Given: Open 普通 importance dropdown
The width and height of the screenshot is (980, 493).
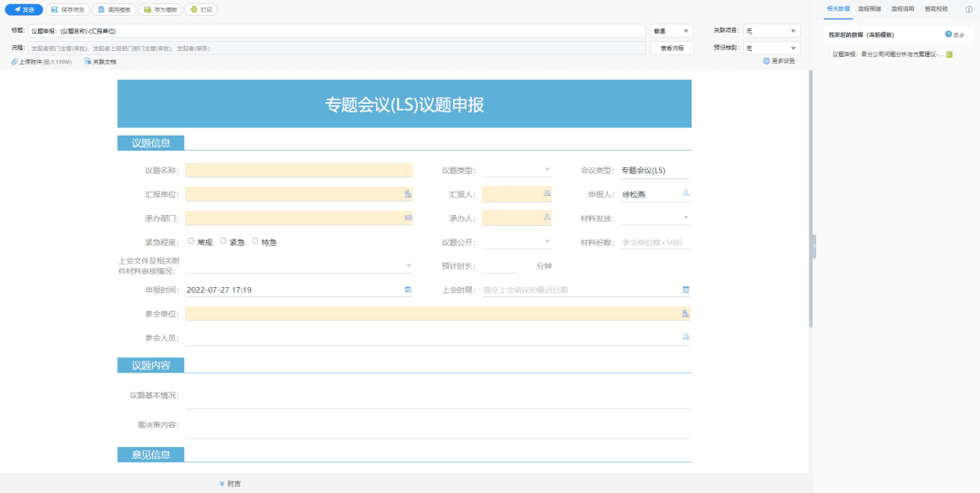Looking at the screenshot, I should [x=672, y=31].
